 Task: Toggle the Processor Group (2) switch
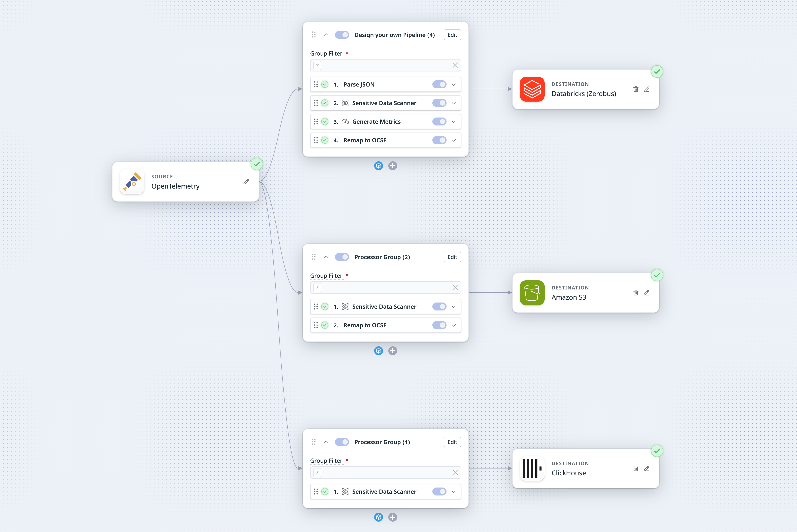(342, 257)
